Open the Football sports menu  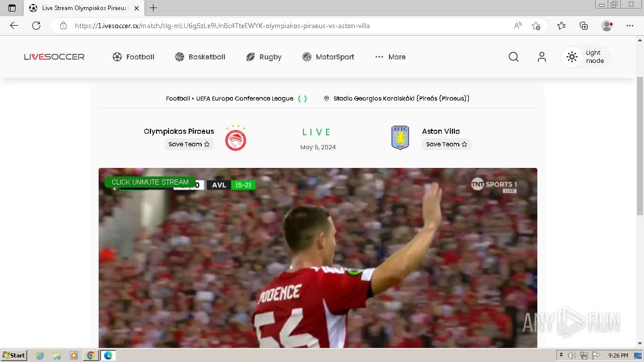click(133, 57)
